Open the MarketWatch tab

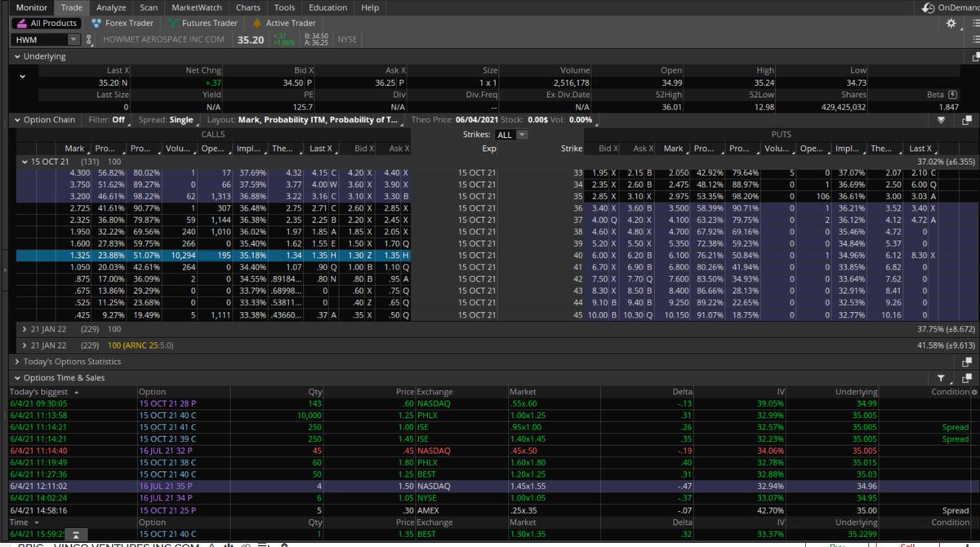point(198,7)
